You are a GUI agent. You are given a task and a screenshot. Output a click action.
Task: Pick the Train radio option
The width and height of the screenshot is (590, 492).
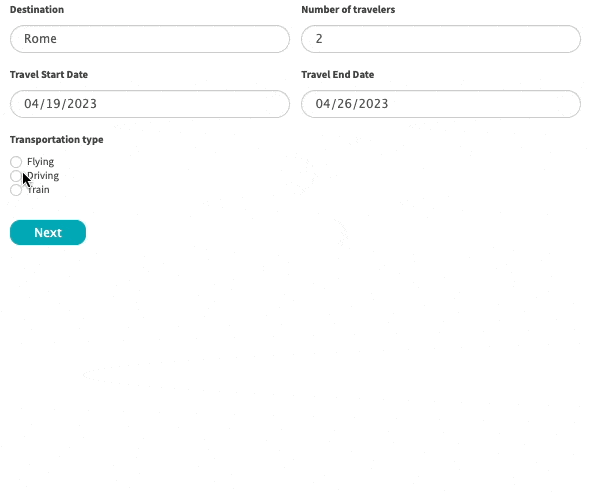tap(16, 190)
